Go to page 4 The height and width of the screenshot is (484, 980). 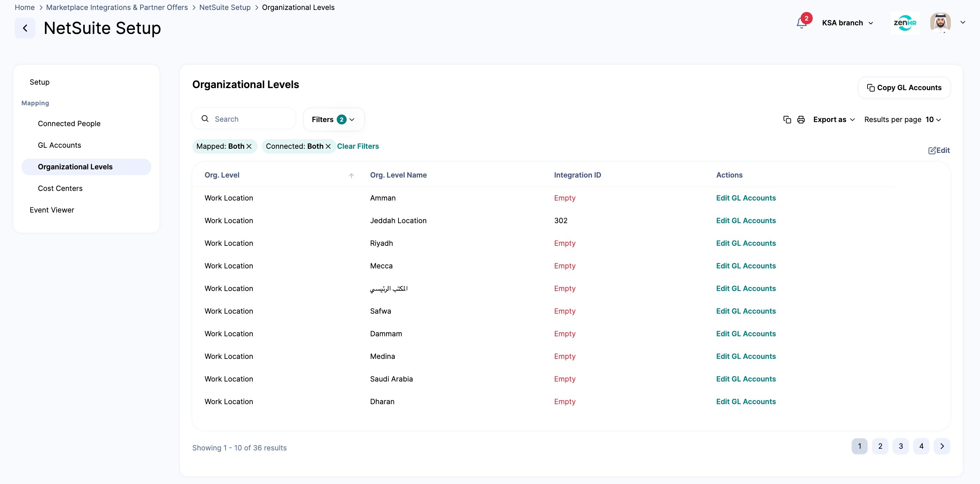pos(921,446)
